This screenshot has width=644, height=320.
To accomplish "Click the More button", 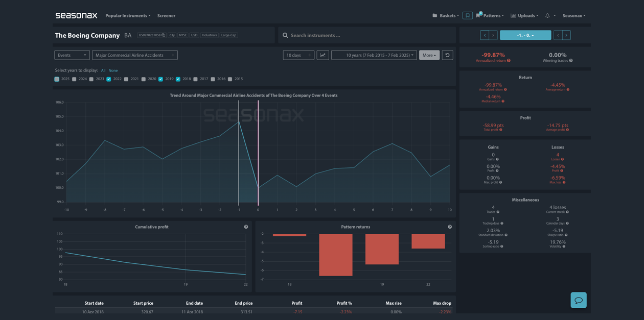I will point(429,55).
